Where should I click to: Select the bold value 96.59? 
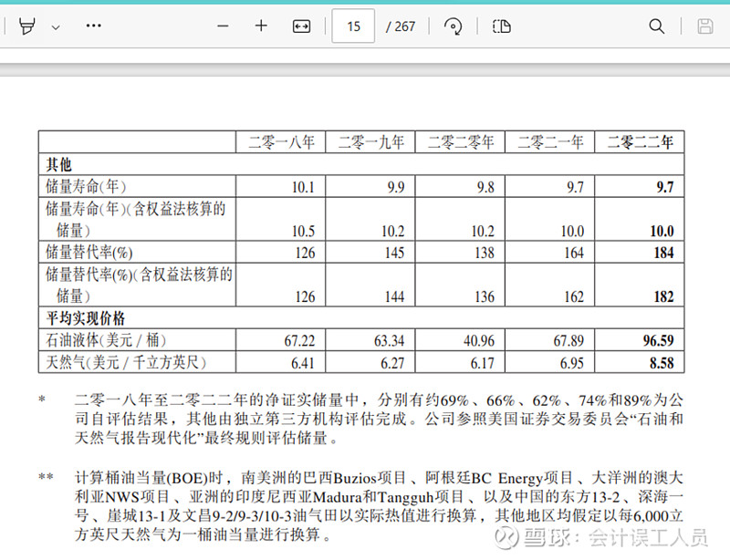point(658,341)
